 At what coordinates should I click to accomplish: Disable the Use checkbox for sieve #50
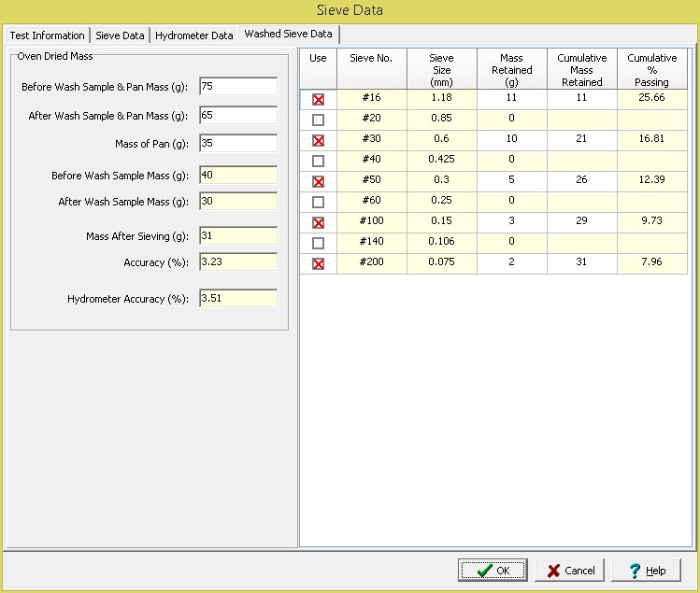(x=319, y=182)
